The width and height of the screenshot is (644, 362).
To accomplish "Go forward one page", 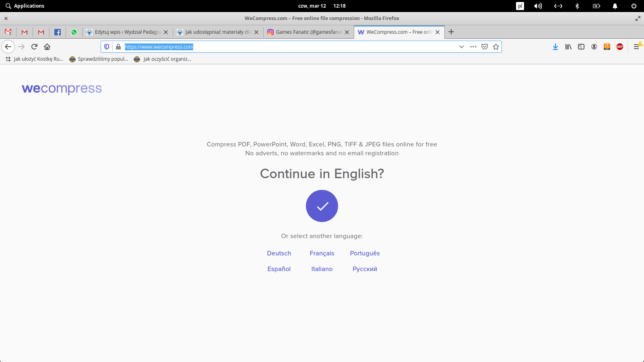I will point(21,47).
